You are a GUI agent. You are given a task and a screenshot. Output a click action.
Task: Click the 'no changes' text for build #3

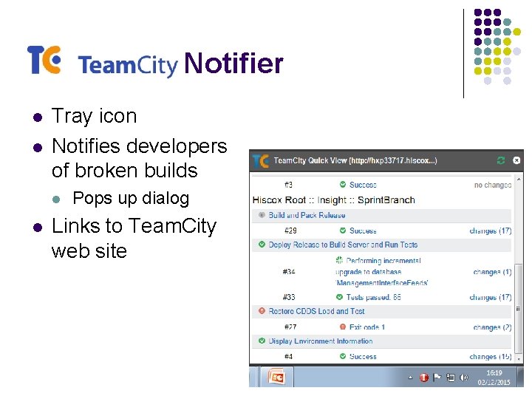(x=493, y=185)
